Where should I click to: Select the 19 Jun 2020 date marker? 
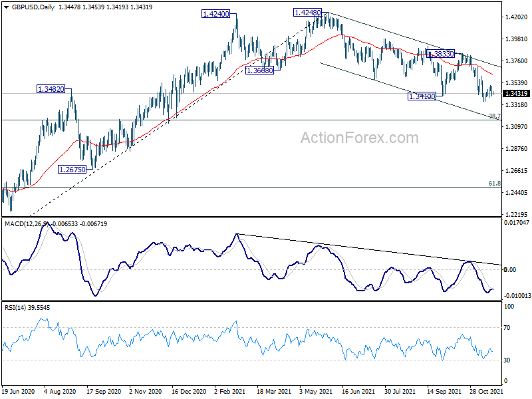pos(18,391)
